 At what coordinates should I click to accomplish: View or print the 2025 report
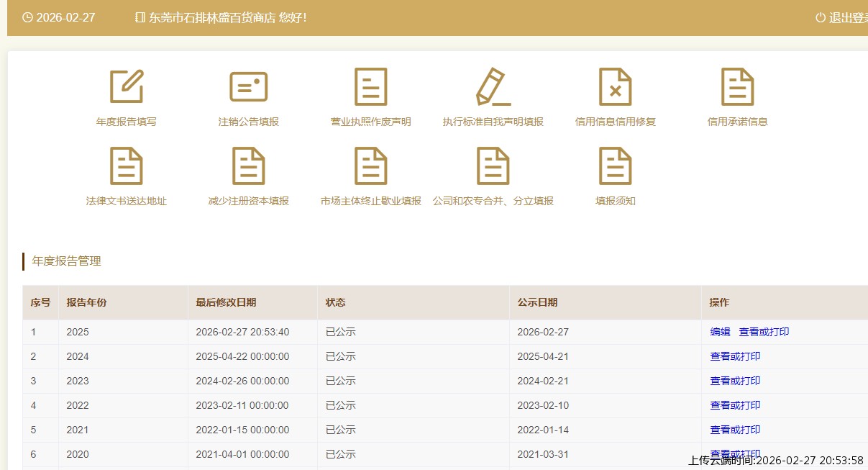(764, 332)
